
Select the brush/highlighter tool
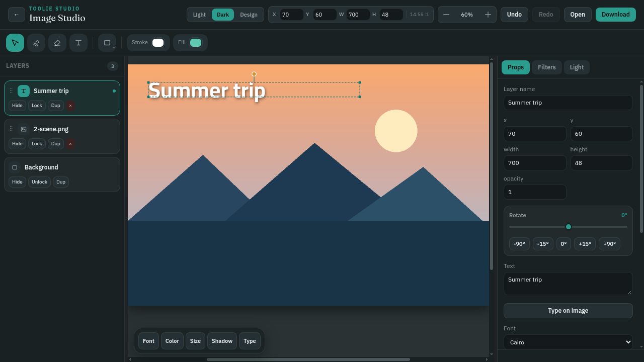[36, 43]
